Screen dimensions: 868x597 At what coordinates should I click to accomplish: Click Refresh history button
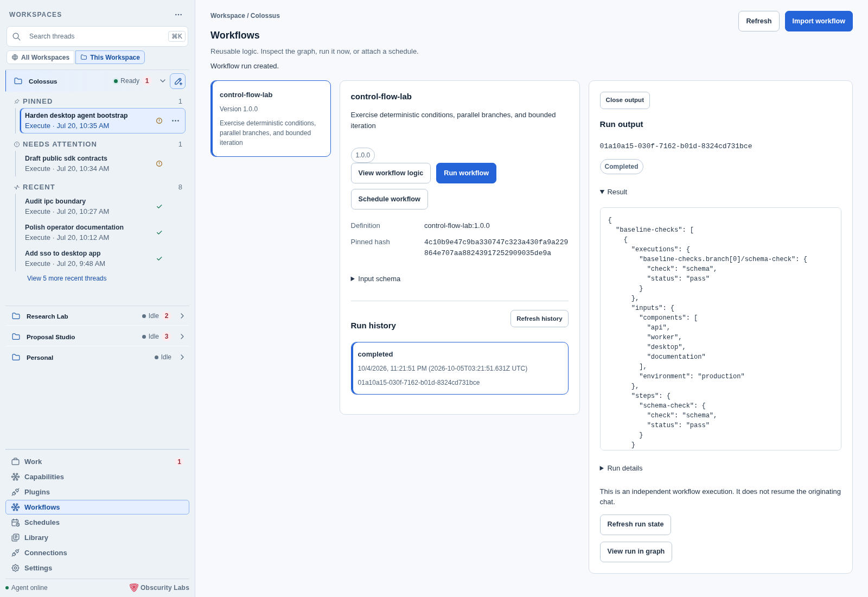click(539, 319)
